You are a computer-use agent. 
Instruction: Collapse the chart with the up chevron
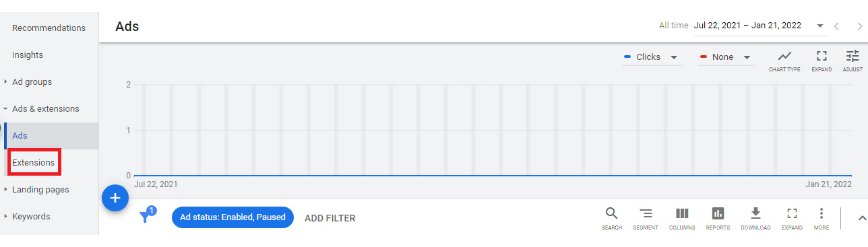coord(861,217)
